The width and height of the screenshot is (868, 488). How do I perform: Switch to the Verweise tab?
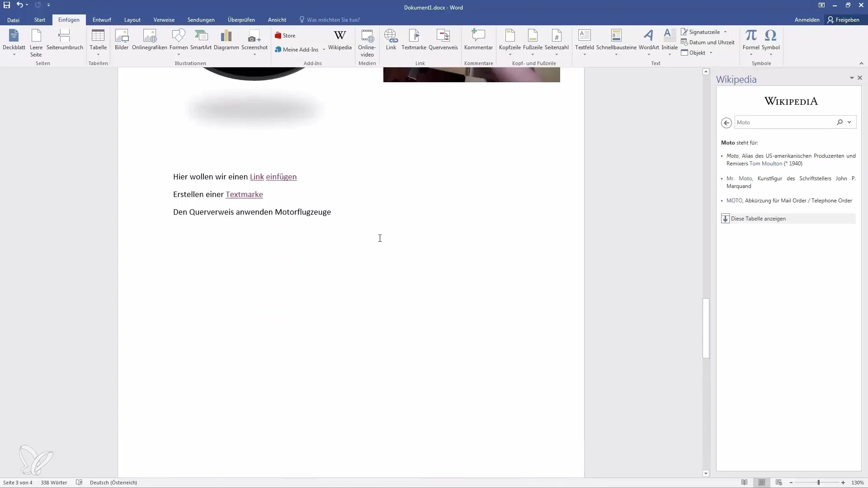(x=164, y=20)
